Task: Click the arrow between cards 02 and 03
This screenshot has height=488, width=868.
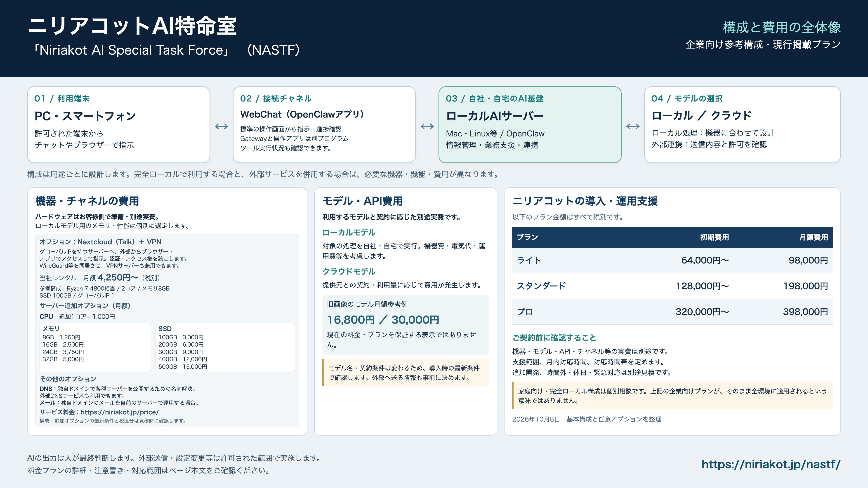Action: 427,126
